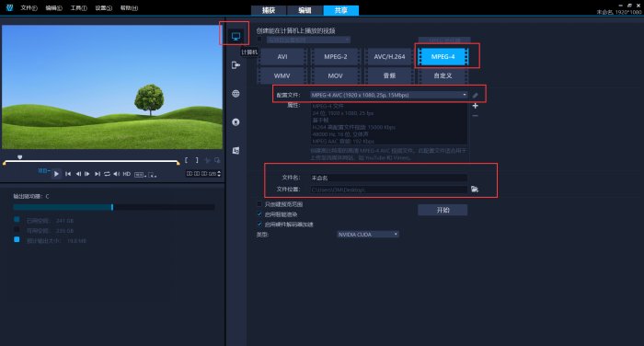Open the greyed dropdown above AVI
This screenshot has width=644, height=346.
pyautogui.click(x=308, y=40)
